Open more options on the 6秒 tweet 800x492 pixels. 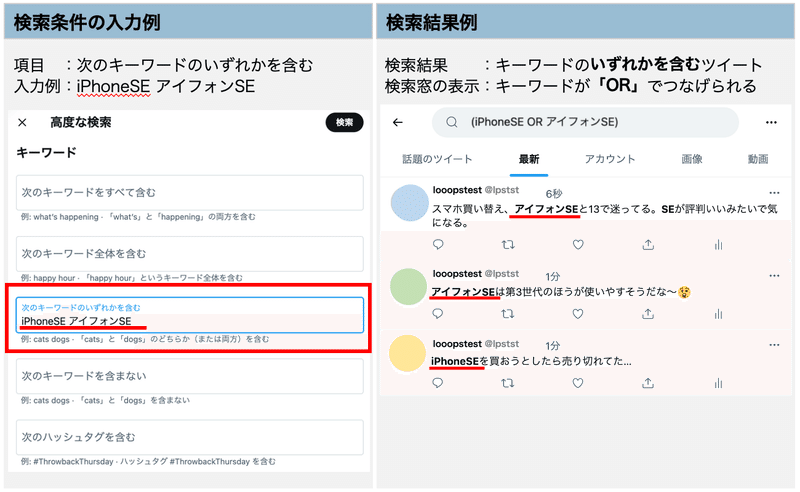[774, 193]
